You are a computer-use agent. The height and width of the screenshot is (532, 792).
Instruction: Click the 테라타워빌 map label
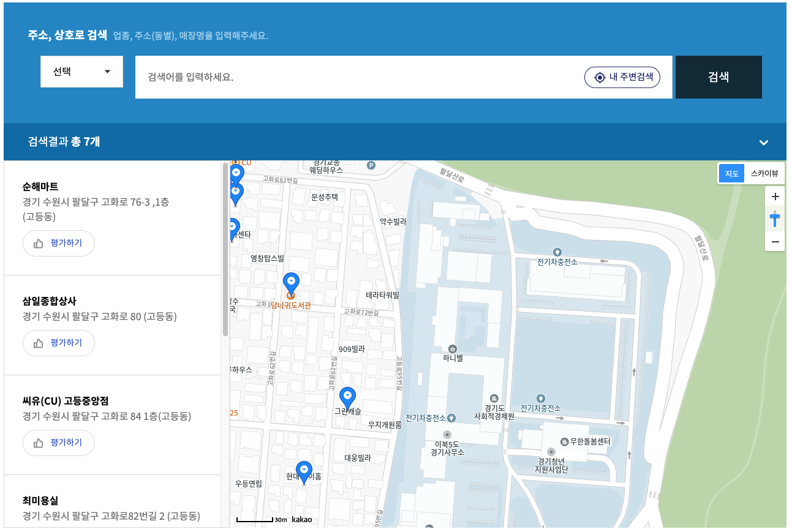(383, 295)
